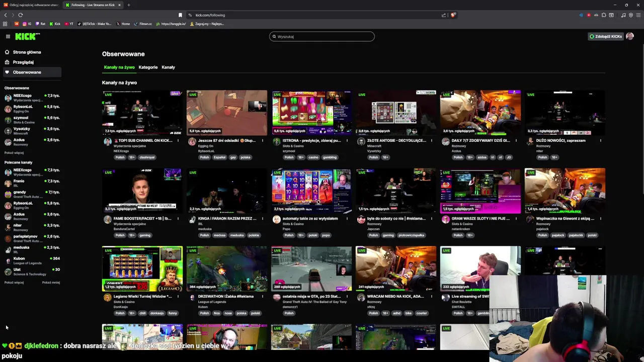The height and width of the screenshot is (362, 644).
Task: Open the Strona główna home icon link
Action: click(7, 52)
